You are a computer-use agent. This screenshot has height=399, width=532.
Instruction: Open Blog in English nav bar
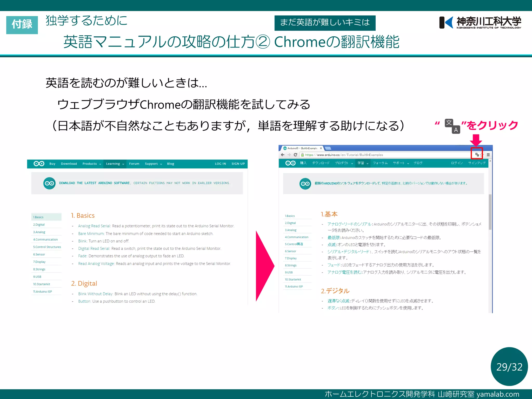pos(170,164)
